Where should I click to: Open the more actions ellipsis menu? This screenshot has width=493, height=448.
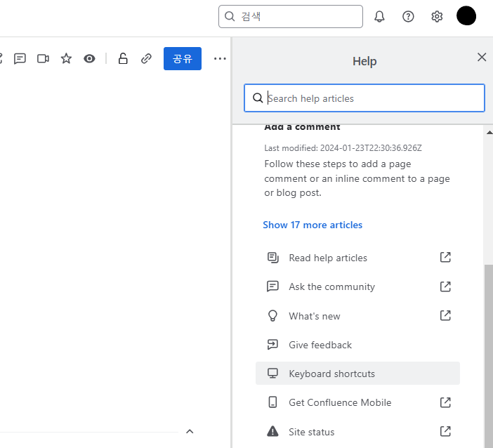click(220, 59)
